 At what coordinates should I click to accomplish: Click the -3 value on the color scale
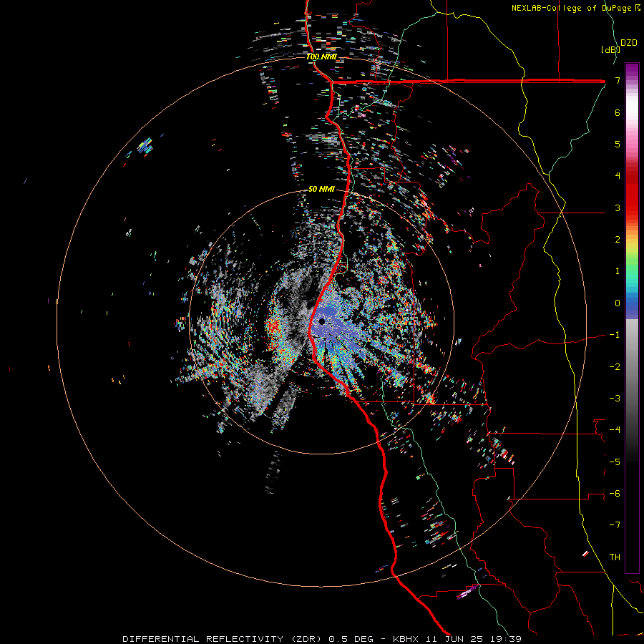(x=615, y=399)
